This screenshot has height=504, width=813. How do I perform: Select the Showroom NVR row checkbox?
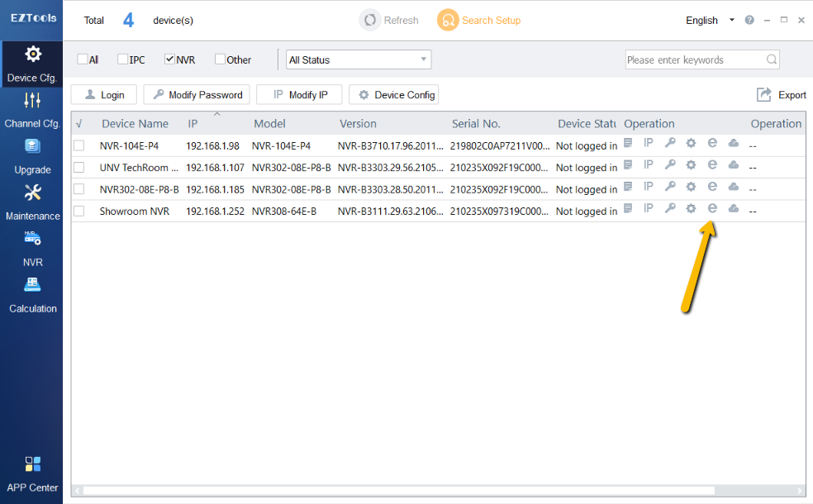click(79, 211)
